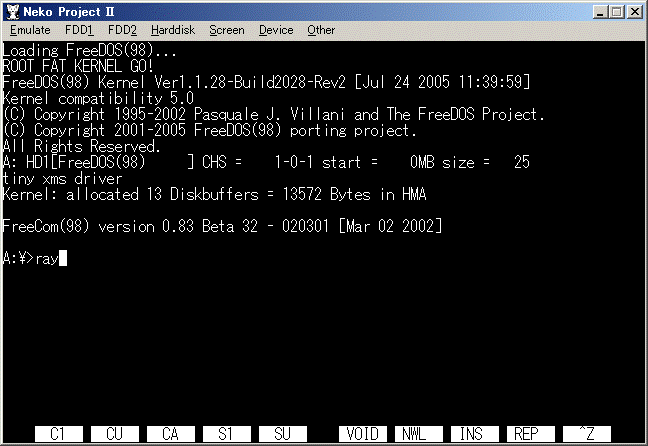This screenshot has height=446, width=648.
Task: Click the CU function key label
Action: click(114, 434)
